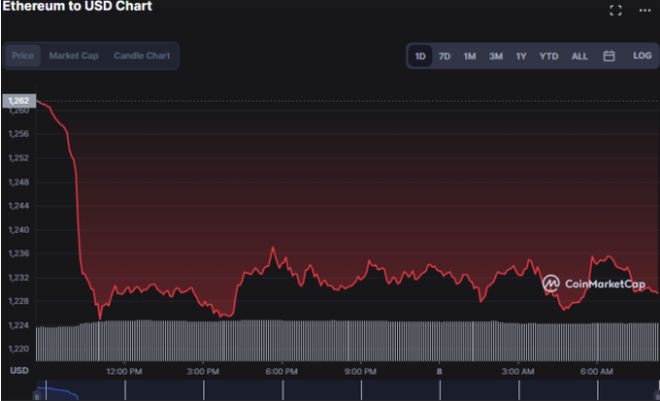Switch to the Market Cap tab
Image resolution: width=660 pixels, height=401 pixels.
click(x=73, y=56)
